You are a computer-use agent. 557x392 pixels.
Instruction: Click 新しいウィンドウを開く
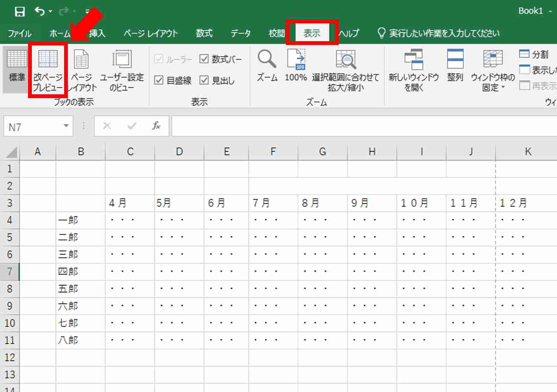[x=414, y=70]
